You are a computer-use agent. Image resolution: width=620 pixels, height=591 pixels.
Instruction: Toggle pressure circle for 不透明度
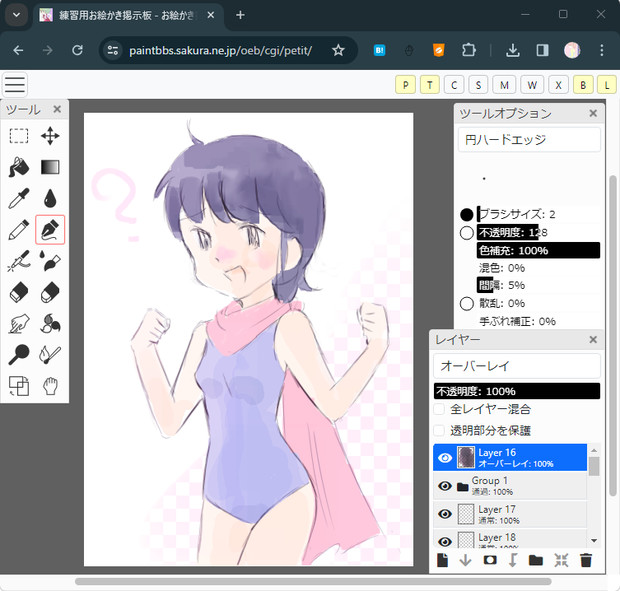click(x=467, y=232)
